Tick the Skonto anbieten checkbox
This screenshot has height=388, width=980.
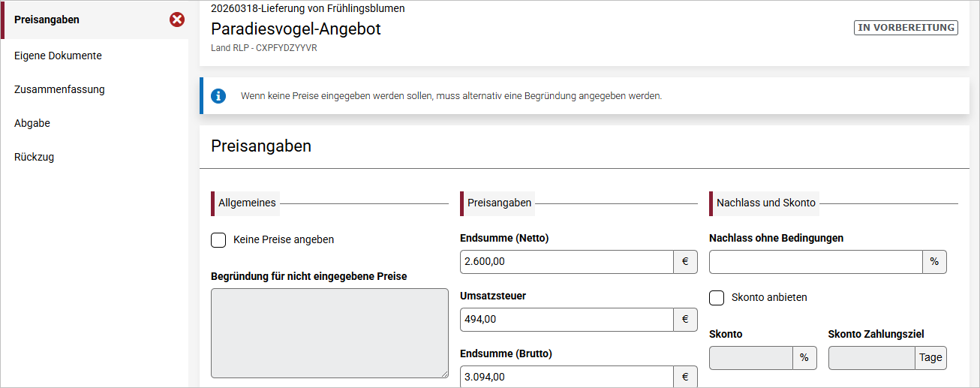click(717, 298)
